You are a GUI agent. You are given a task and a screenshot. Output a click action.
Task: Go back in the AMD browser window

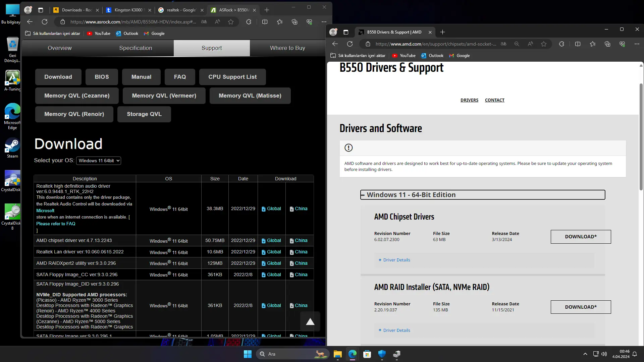(x=335, y=44)
